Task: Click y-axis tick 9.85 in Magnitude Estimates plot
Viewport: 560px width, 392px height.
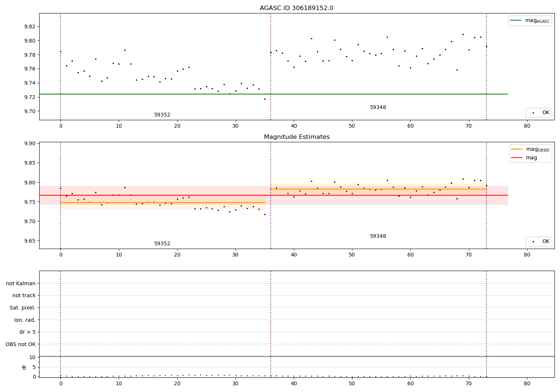Action: (30, 163)
